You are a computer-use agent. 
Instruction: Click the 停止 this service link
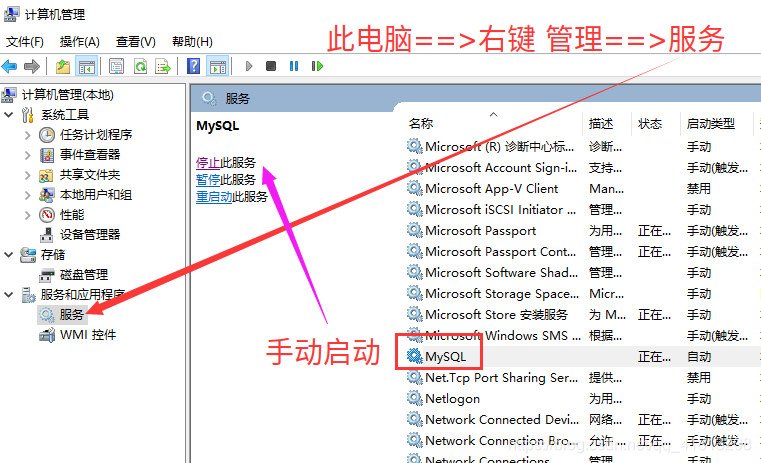click(208, 163)
